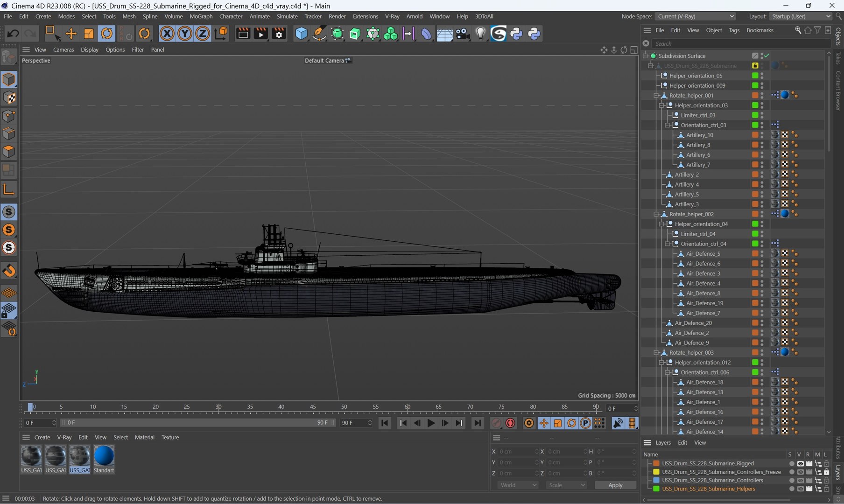The image size is (844, 504).
Task: Switch to Edges mode
Action: [x=9, y=134]
